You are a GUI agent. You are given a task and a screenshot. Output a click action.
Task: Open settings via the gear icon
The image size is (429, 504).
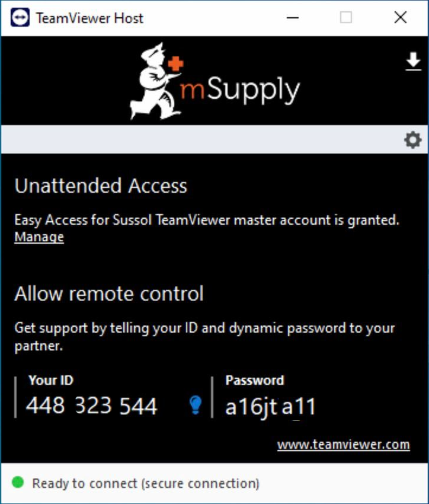click(412, 140)
